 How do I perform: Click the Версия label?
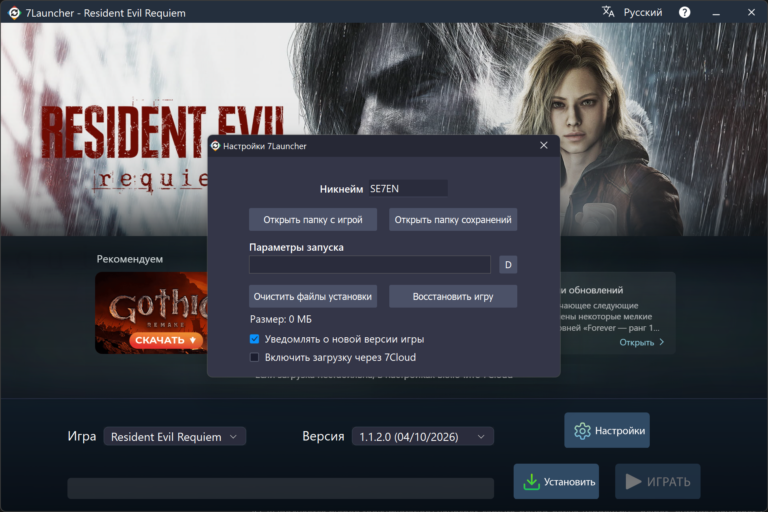(323, 436)
